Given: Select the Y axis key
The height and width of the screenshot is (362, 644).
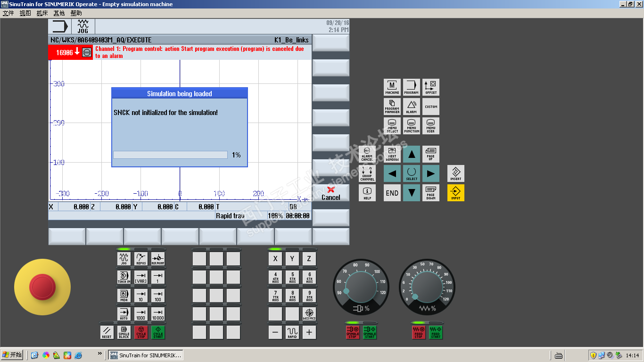Looking at the screenshot, I should pyautogui.click(x=292, y=259).
